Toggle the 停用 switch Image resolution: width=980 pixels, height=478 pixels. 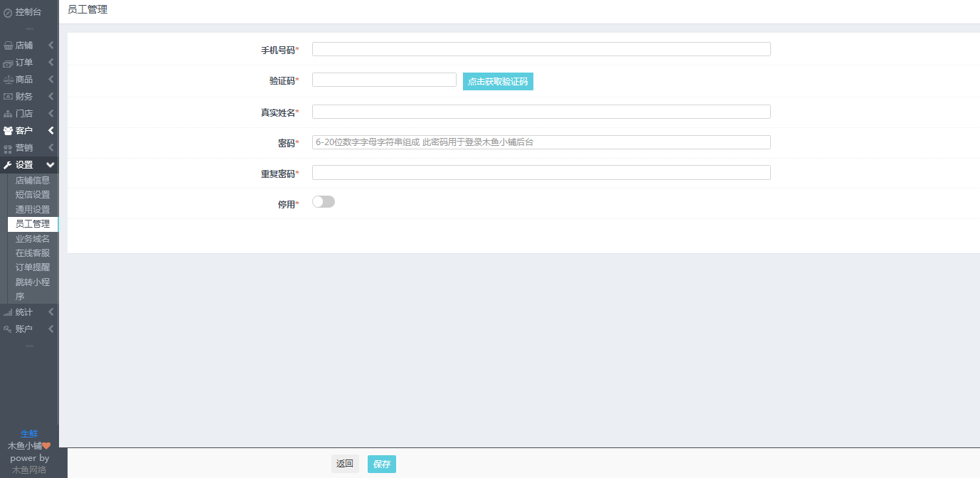click(324, 202)
